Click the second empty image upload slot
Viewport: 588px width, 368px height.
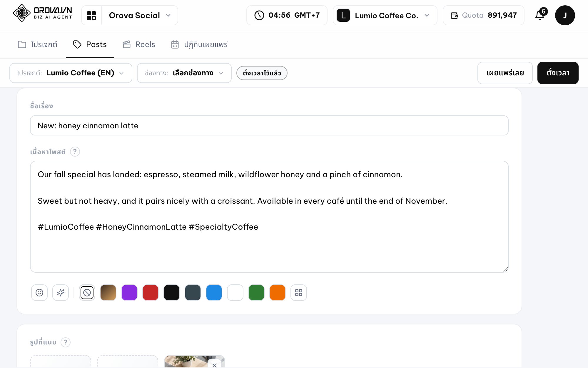(x=128, y=362)
